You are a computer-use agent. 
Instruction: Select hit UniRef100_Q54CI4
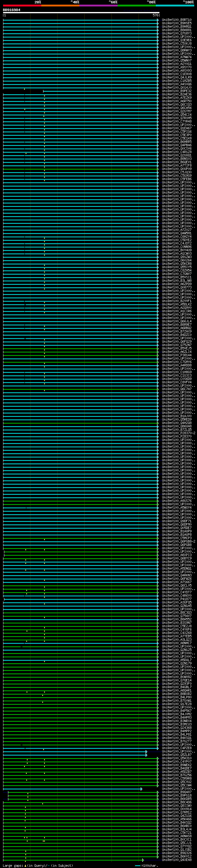176,115
